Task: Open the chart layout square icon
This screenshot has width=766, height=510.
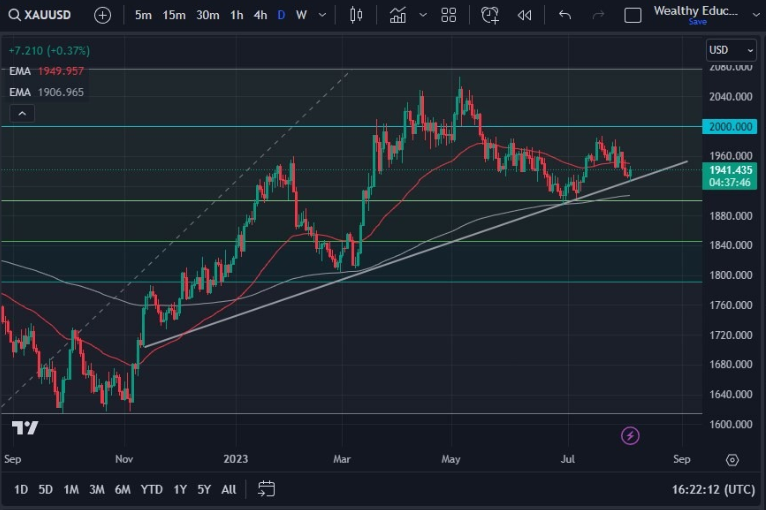Action: (632, 15)
